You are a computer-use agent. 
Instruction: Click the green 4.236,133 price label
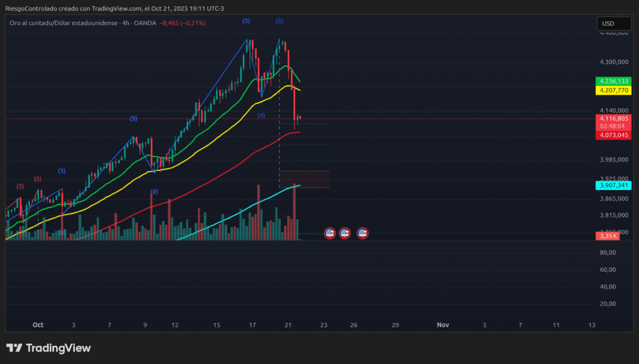click(x=613, y=82)
